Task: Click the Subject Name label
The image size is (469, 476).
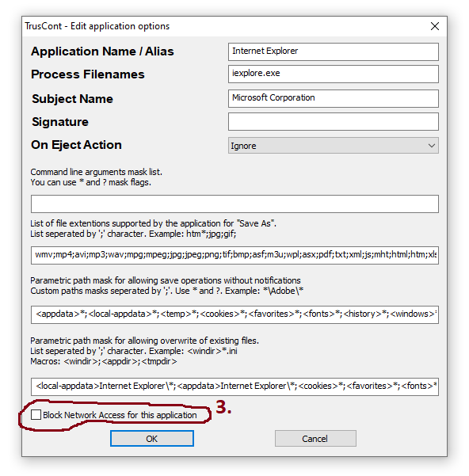Action: [73, 99]
